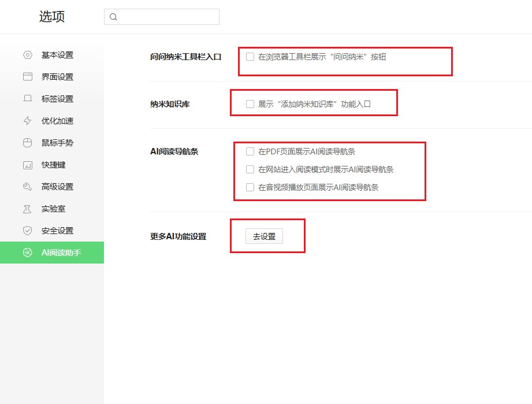The height and width of the screenshot is (404, 532).
Task: Focus the options search input field
Action: pos(168,17)
